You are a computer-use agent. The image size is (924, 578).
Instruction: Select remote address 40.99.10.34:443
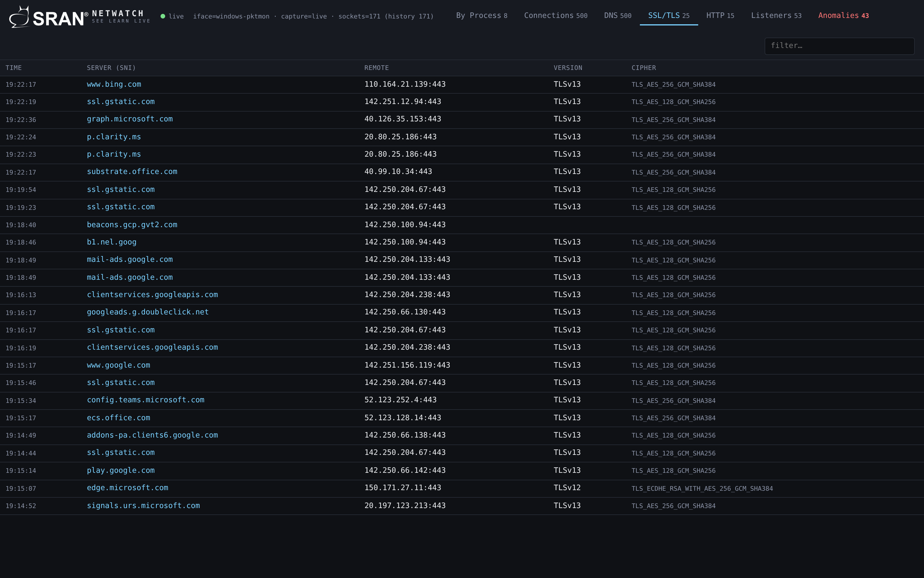click(398, 172)
